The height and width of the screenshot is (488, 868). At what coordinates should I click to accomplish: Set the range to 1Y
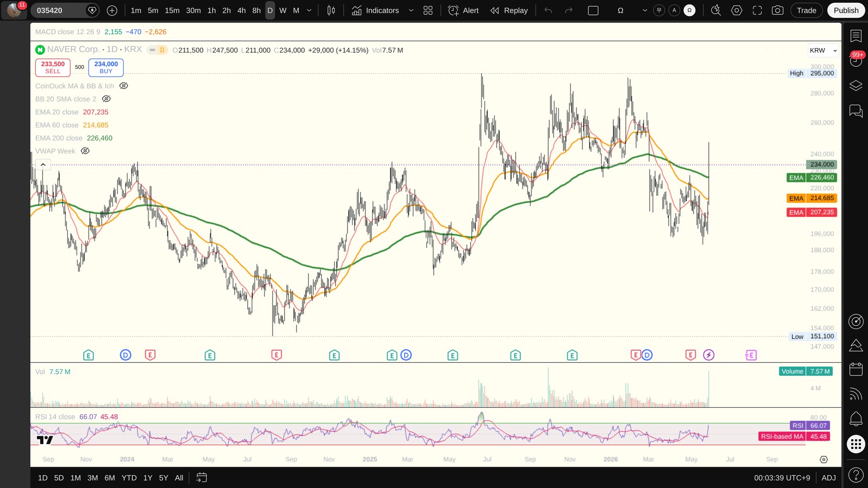148,478
